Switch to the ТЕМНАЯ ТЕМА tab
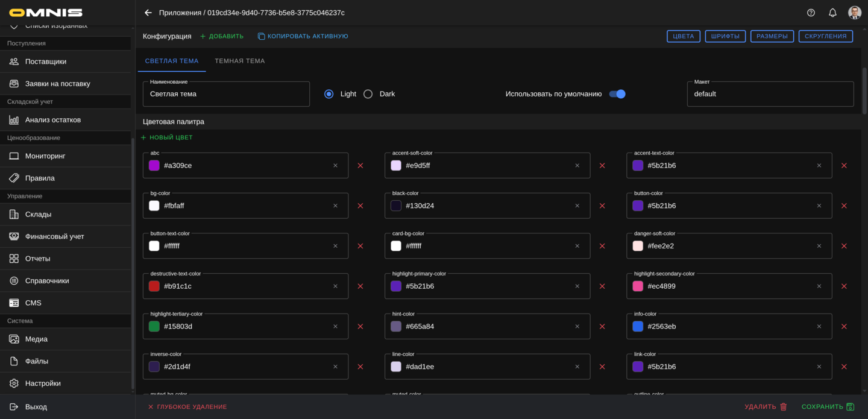Screen dimensions: 868x419 (239, 61)
